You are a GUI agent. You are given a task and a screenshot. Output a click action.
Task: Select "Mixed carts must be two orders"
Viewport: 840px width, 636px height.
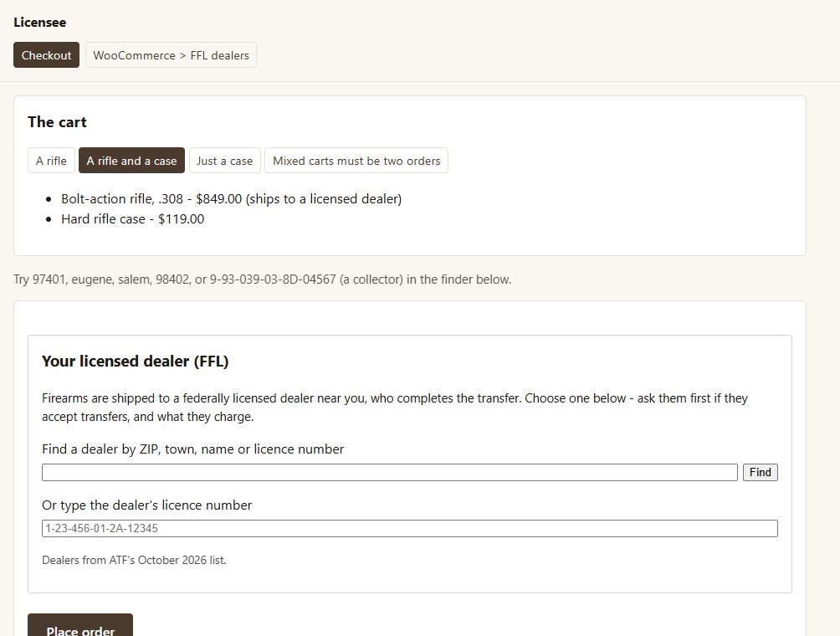[x=356, y=161]
